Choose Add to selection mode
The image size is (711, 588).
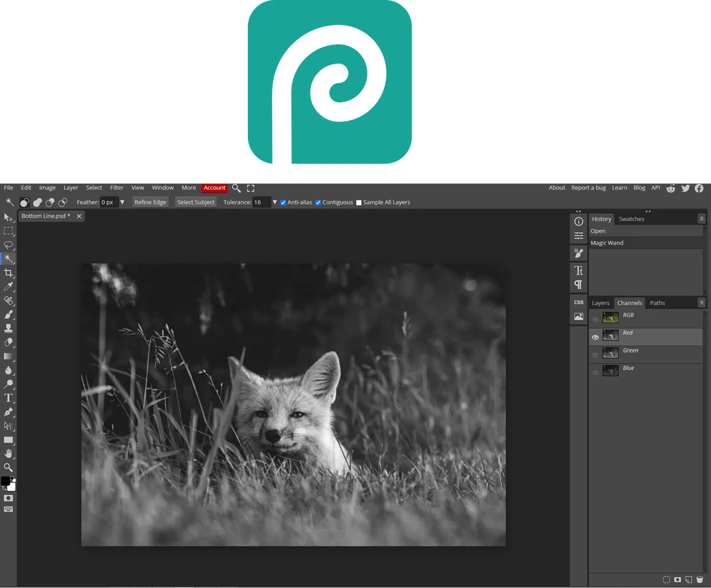[x=38, y=203]
